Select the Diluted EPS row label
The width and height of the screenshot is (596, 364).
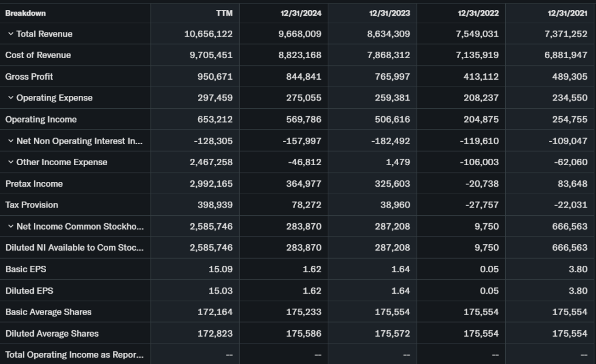click(x=29, y=291)
